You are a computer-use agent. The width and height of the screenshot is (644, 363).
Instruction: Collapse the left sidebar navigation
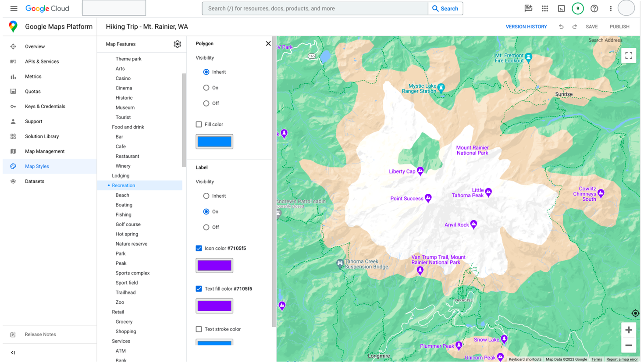[x=13, y=352]
